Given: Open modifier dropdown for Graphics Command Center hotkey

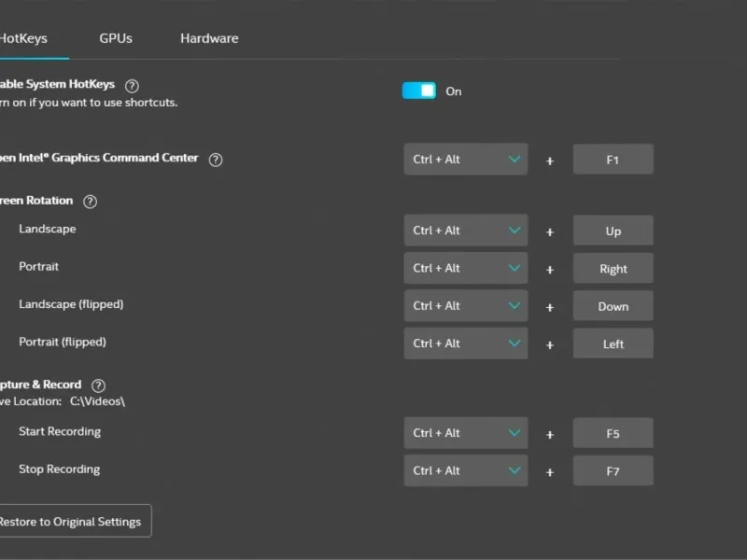Looking at the screenshot, I should pyautogui.click(x=465, y=159).
